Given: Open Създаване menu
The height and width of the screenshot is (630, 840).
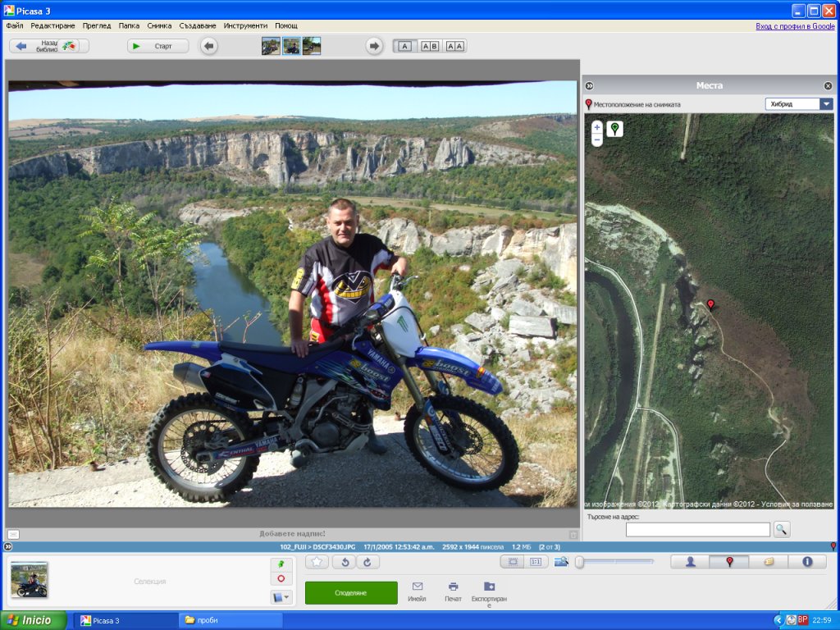Looking at the screenshot, I should coord(197,25).
